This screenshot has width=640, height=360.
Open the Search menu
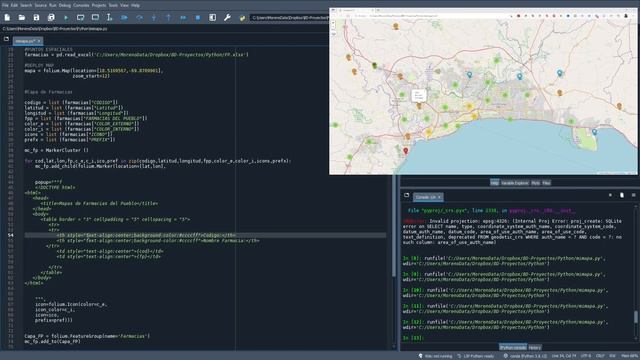coord(26,5)
